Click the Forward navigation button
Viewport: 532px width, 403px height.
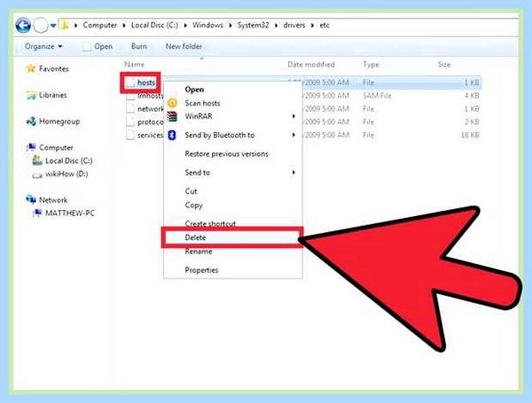[41, 26]
